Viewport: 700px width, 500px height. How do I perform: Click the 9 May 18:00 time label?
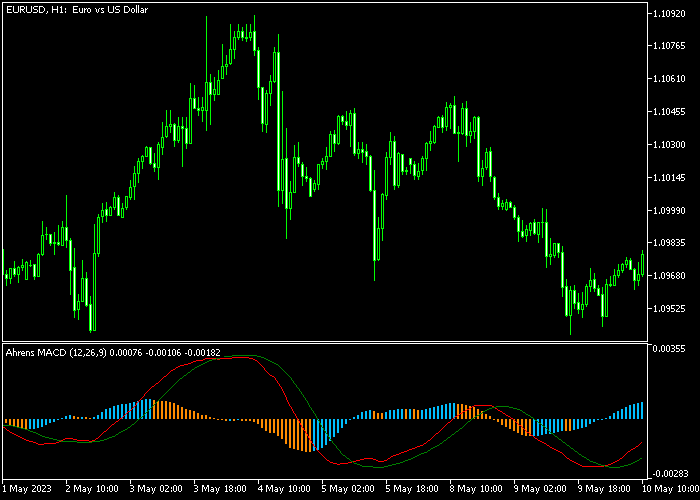(x=604, y=489)
